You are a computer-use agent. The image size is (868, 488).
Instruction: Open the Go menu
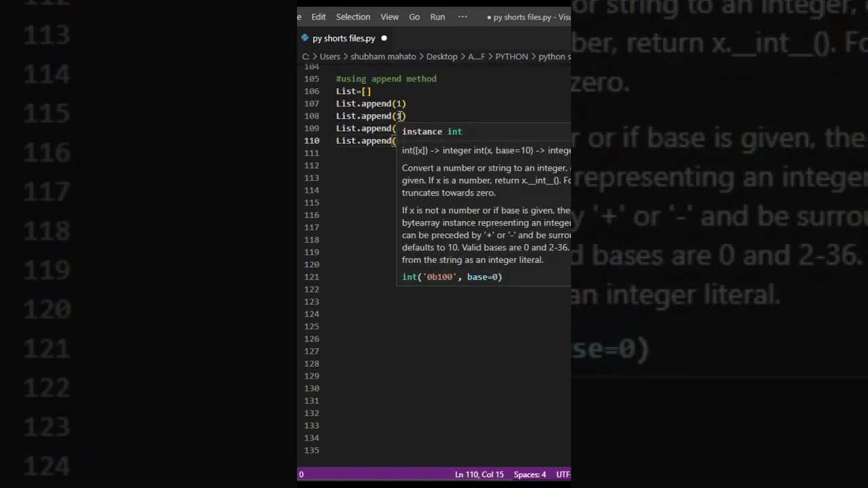(x=414, y=17)
